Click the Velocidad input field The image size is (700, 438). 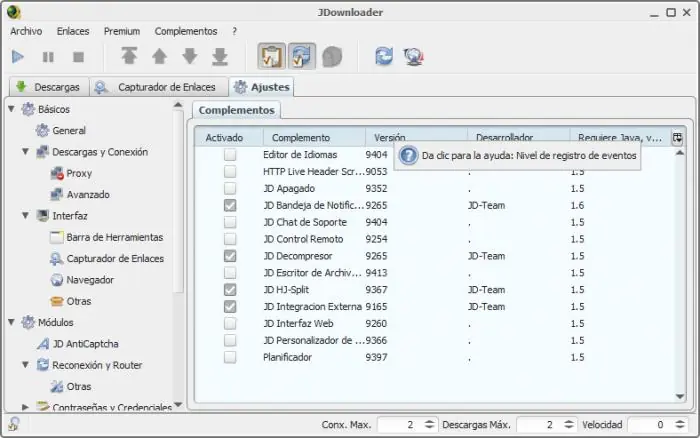[650, 425]
